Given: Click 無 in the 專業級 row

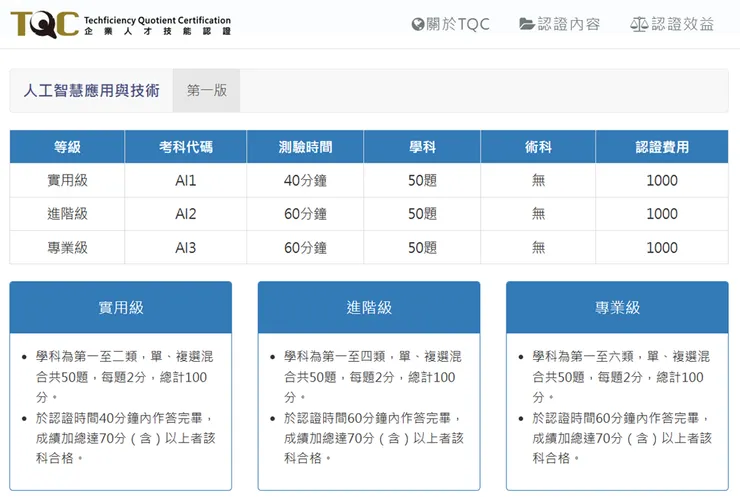Looking at the screenshot, I should click(538, 247).
